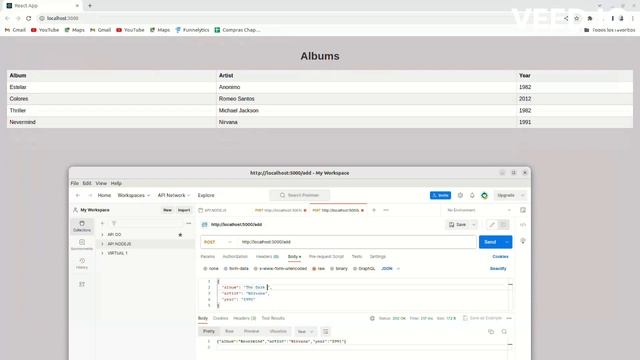The width and height of the screenshot is (640, 360).
Task: Click the sidebar icon below History
Action: coord(82,284)
